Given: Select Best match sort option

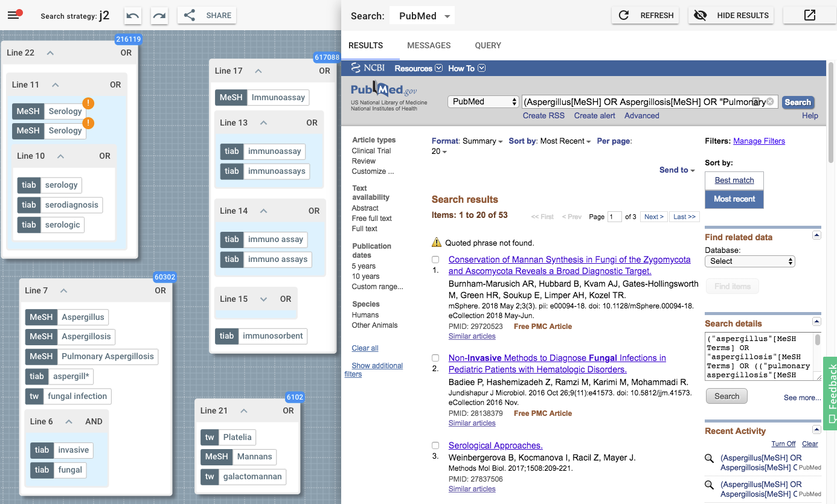Looking at the screenshot, I should [734, 180].
